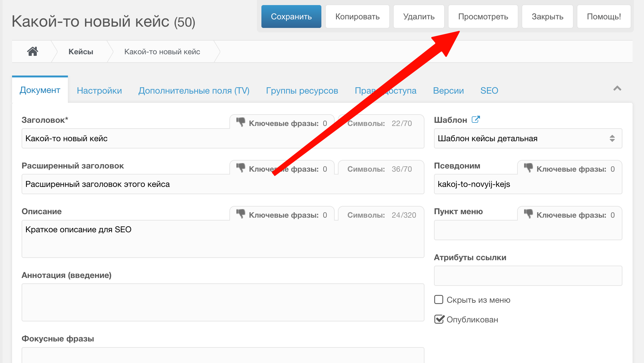This screenshot has width=644, height=363.
Task: Click the home icon in breadcrumbs
Action: click(32, 51)
